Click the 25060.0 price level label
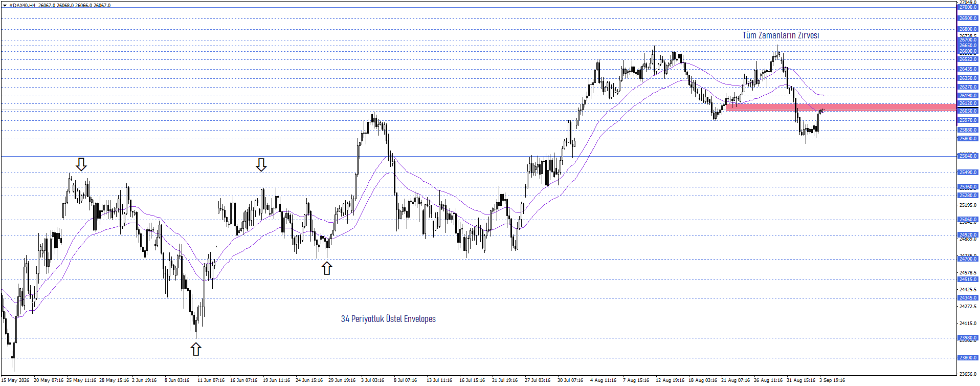 tap(968, 220)
